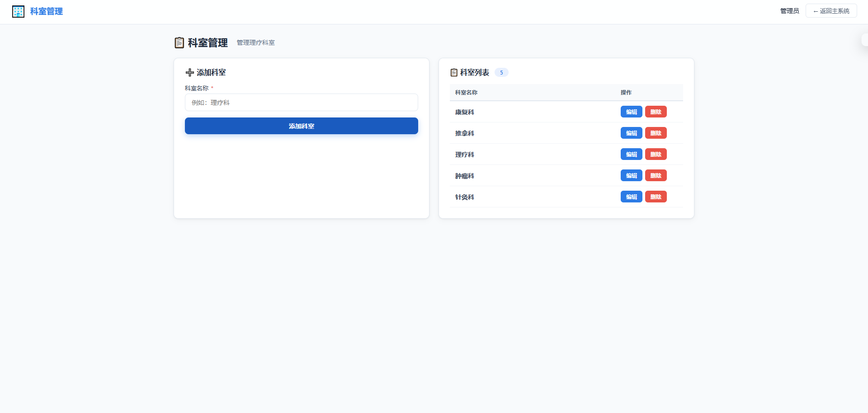Click the count badge showing 5
Viewport: 868px width, 413px height.
(501, 72)
